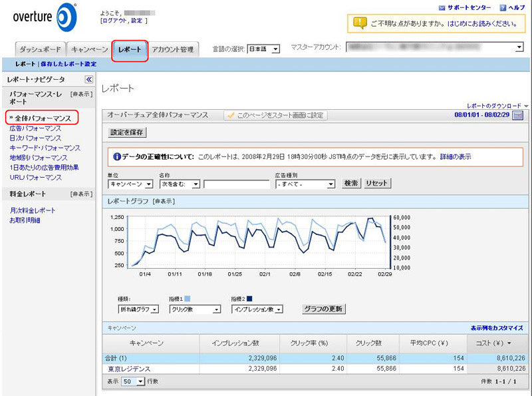This screenshot has height=396, width=532.
Task: Hide the Performance Reports sidebar section
Action: (x=81, y=95)
